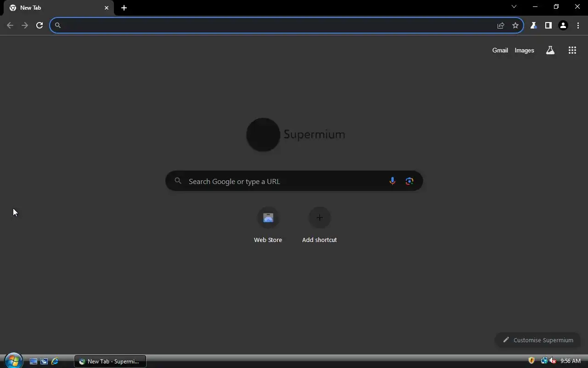Open the three-dot browser menu

pyautogui.click(x=578, y=25)
